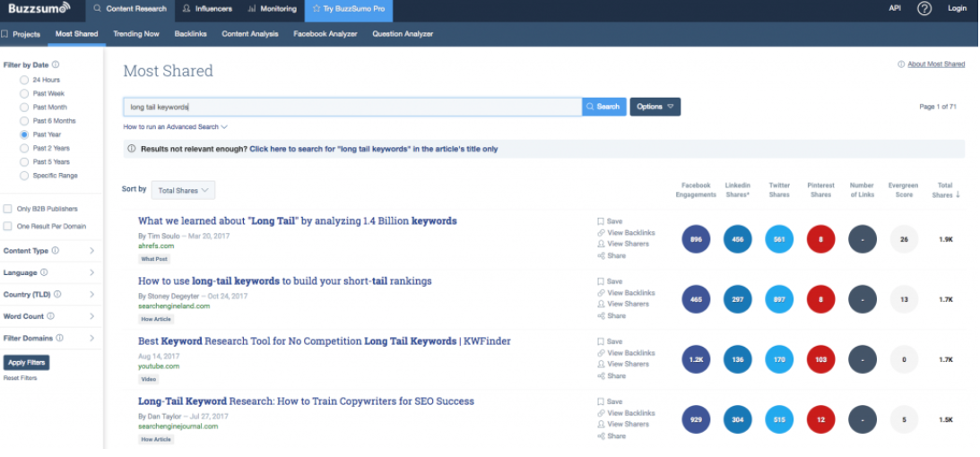Select the 24 Hours date filter
This screenshot has height=457, width=980.
[23, 80]
